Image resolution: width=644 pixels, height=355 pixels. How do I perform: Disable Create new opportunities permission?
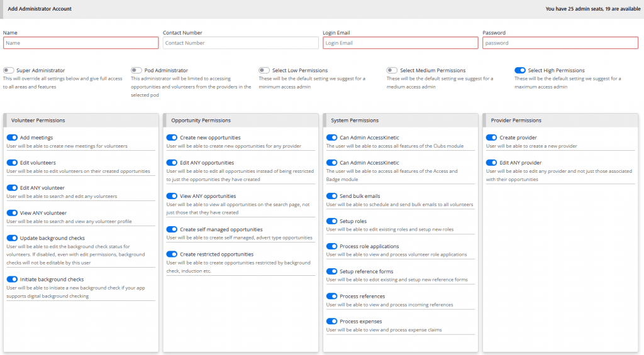pyautogui.click(x=172, y=138)
